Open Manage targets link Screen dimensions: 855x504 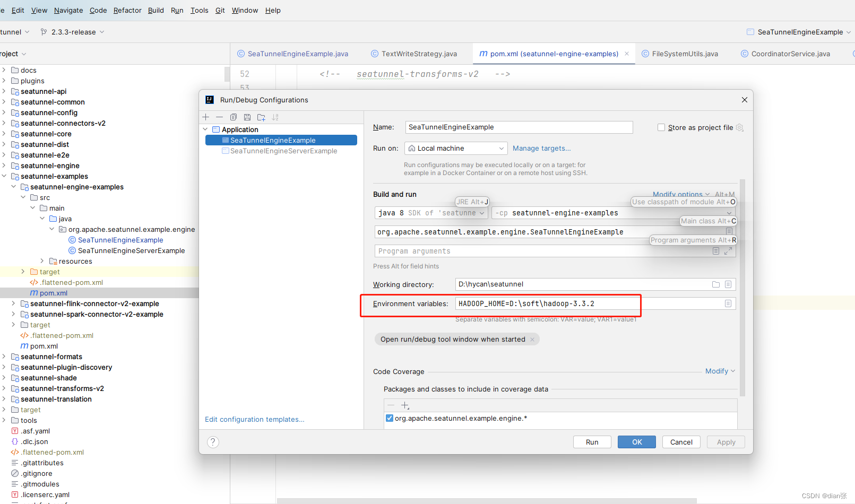pyautogui.click(x=542, y=148)
